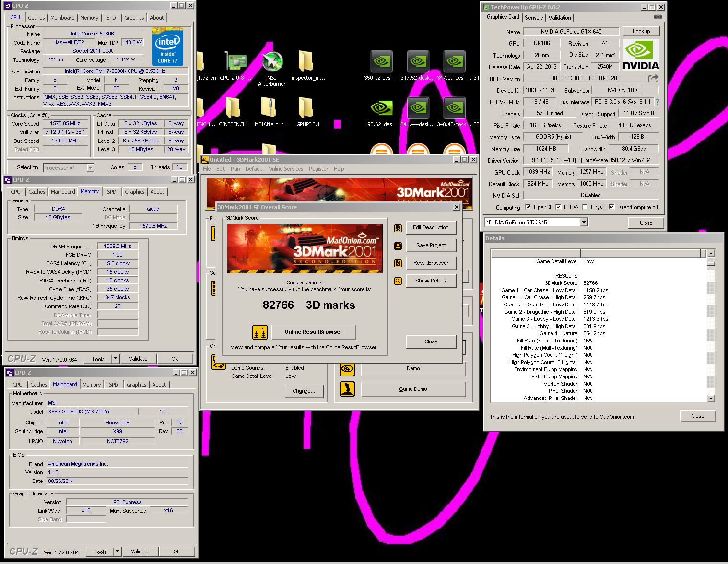Click the Edit Description button
The width and height of the screenshot is (728, 564).
tap(431, 228)
